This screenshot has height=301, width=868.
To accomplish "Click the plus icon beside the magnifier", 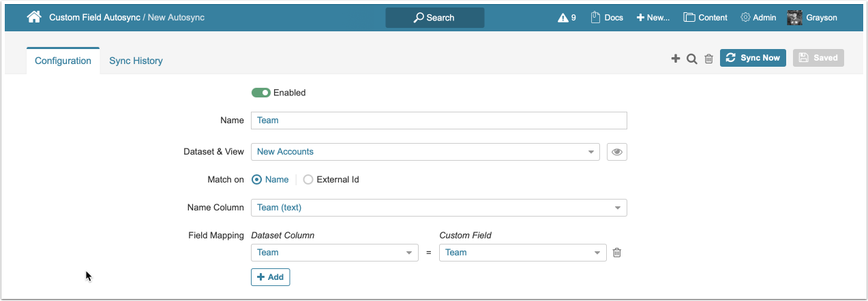I will 676,59.
